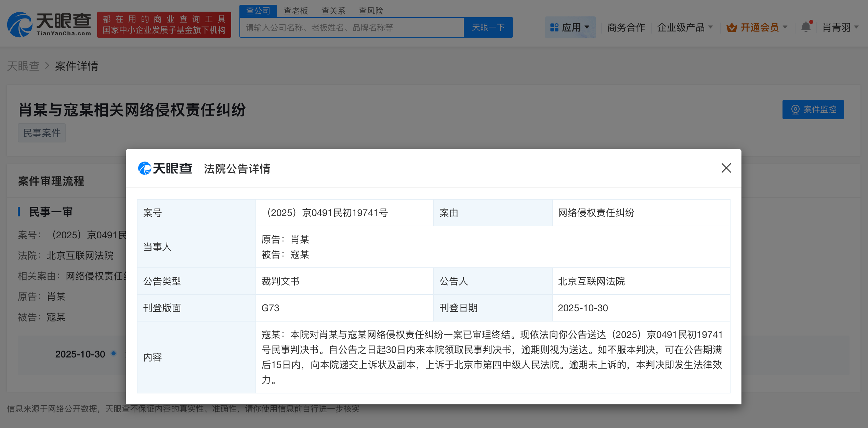Switch to the 查老板 tab
The image size is (868, 428).
[296, 11]
